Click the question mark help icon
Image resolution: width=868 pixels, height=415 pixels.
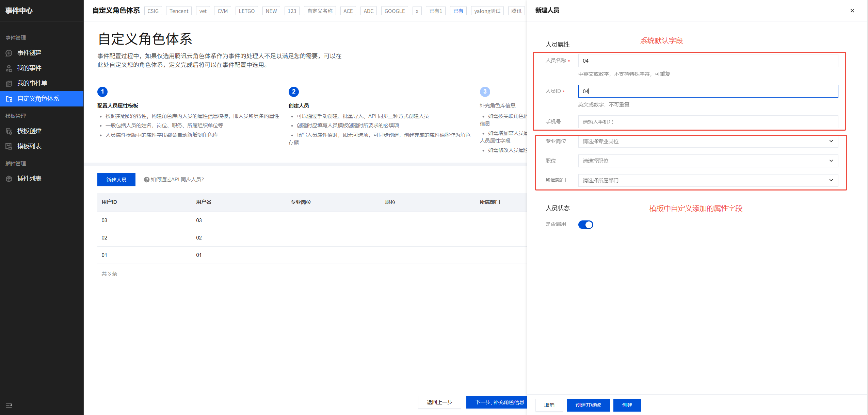coord(146,180)
